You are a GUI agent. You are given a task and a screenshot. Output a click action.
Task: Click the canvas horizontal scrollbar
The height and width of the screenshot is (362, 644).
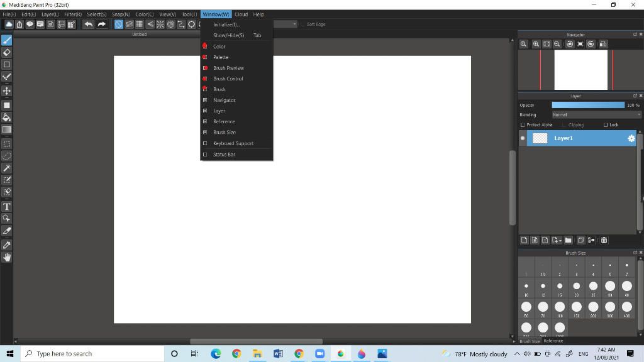click(x=256, y=341)
